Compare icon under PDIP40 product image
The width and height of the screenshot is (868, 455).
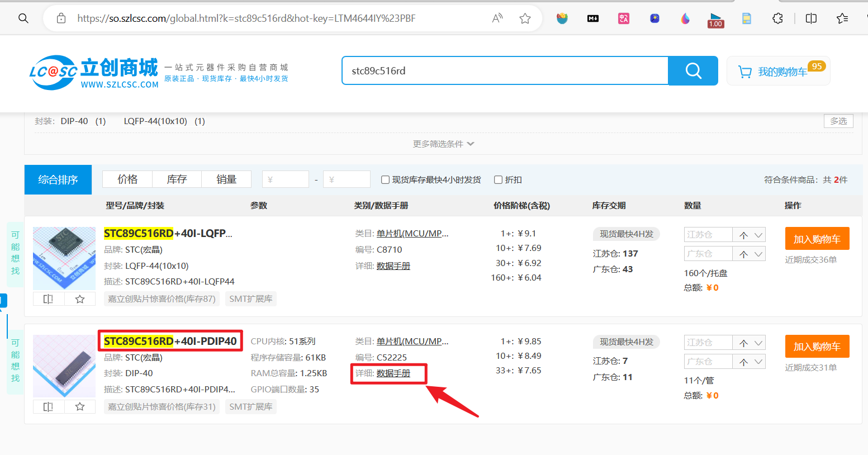48,406
